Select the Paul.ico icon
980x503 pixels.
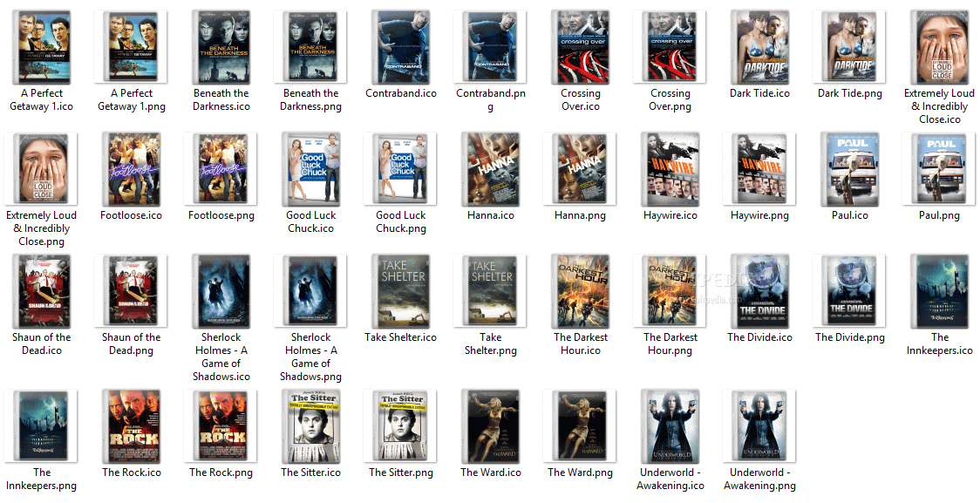click(x=850, y=169)
